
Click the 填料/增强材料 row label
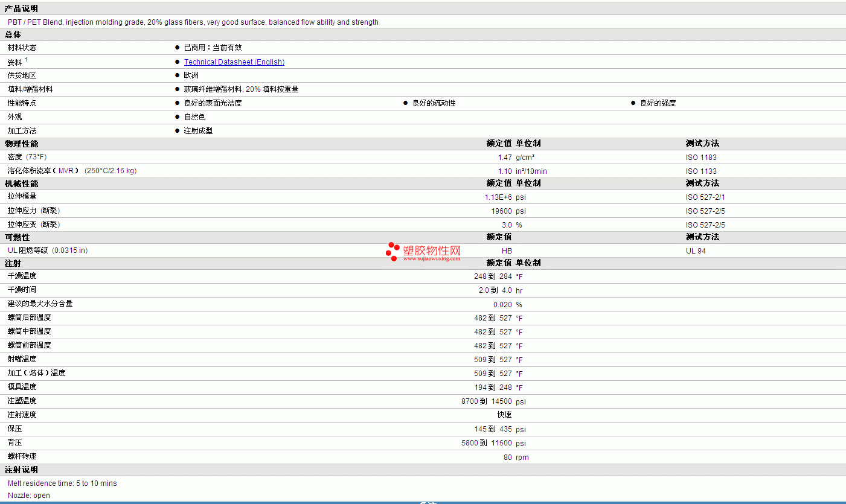pyautogui.click(x=30, y=89)
